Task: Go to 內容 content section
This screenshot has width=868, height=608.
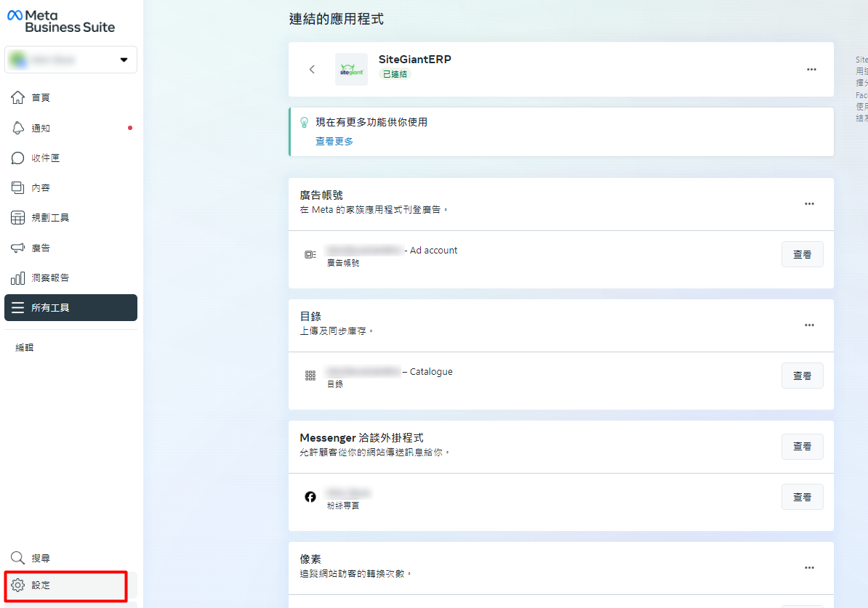Action: (x=40, y=188)
